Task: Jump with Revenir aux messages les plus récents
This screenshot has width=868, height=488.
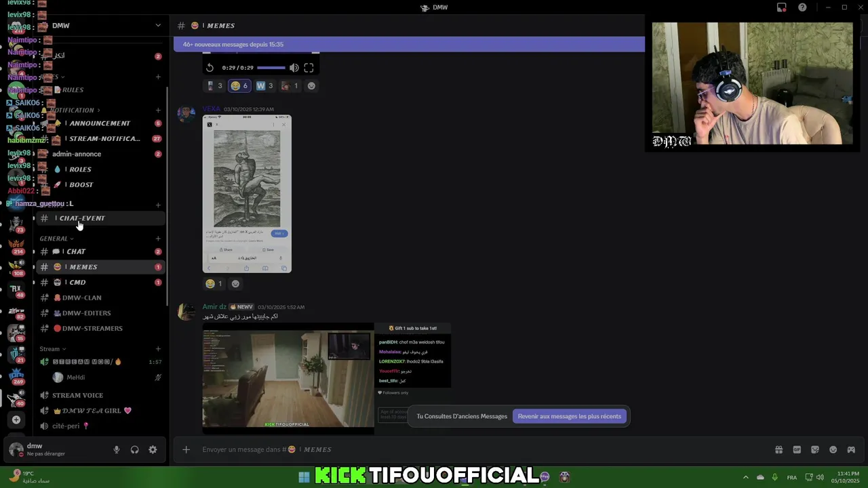Action: click(570, 416)
